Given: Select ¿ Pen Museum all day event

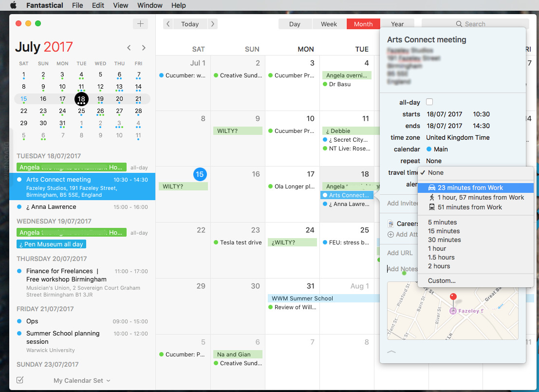Looking at the screenshot, I should [52, 244].
